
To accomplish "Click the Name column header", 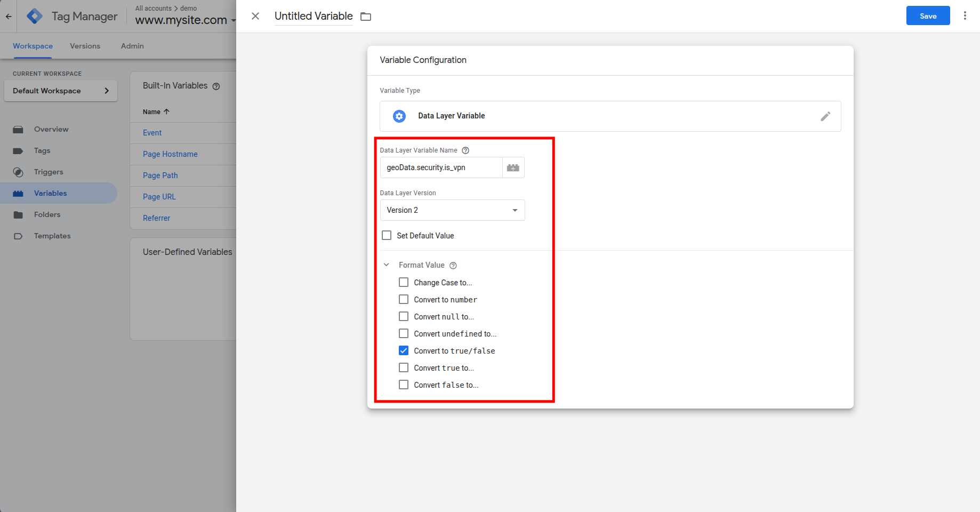I will (x=151, y=111).
